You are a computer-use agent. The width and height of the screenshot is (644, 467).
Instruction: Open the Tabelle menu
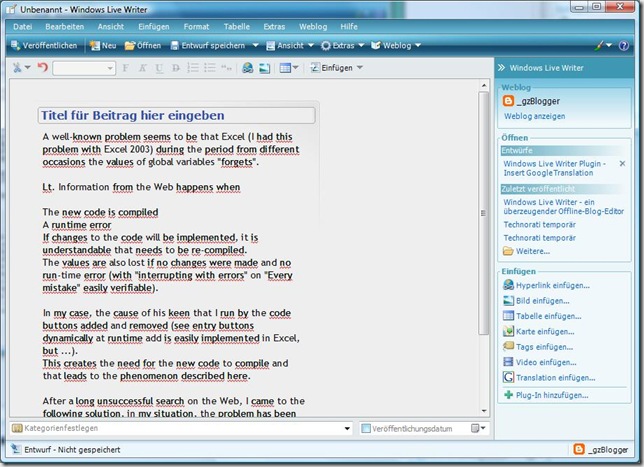click(237, 27)
